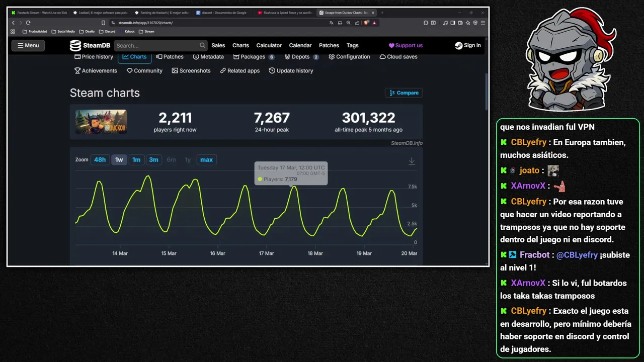The height and width of the screenshot is (362, 644).
Task: Select the Charts app tab
Action: (x=134, y=57)
